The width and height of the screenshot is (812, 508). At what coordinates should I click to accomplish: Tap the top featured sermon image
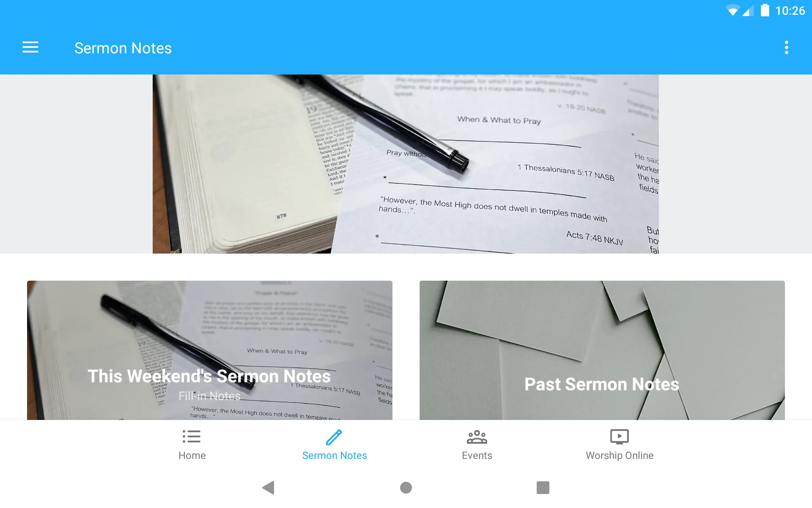(406, 164)
